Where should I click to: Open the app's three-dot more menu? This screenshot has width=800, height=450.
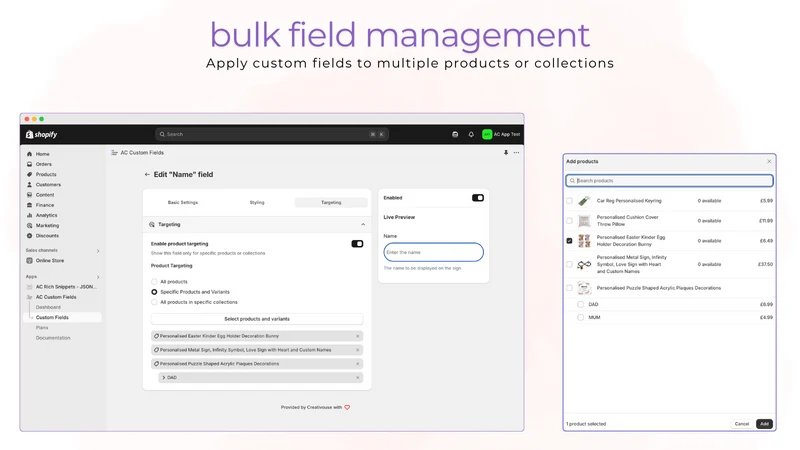pyautogui.click(x=516, y=153)
